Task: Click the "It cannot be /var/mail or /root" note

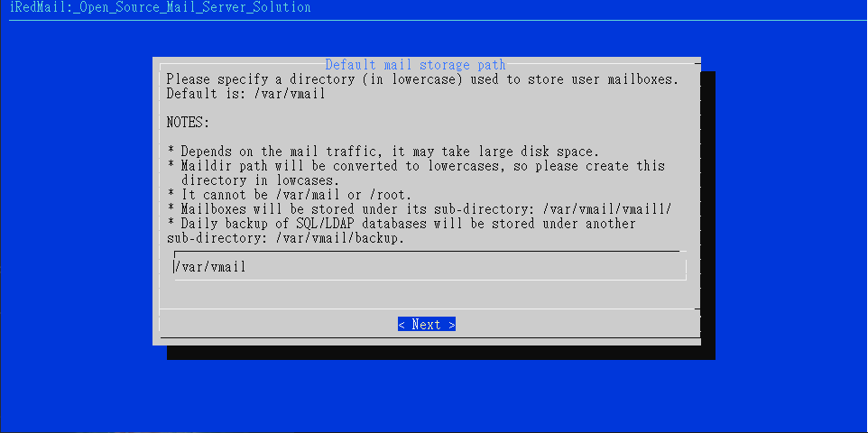Action: click(x=289, y=195)
